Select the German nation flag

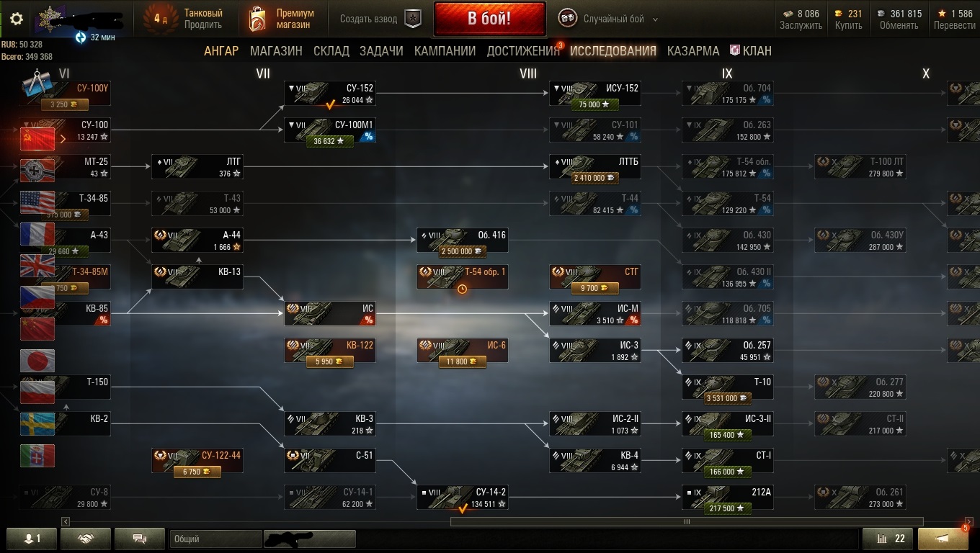point(37,171)
